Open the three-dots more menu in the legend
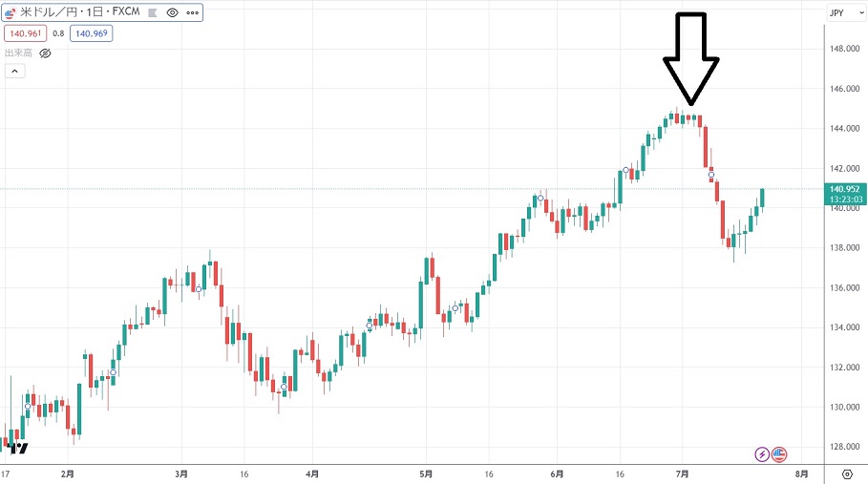This screenshot has width=868, height=484. 195,13
